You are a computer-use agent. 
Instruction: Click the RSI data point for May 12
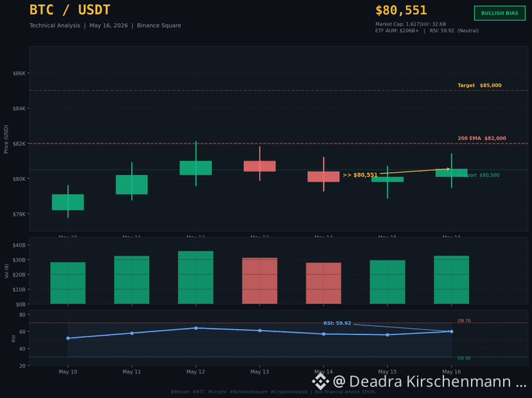[196, 328]
